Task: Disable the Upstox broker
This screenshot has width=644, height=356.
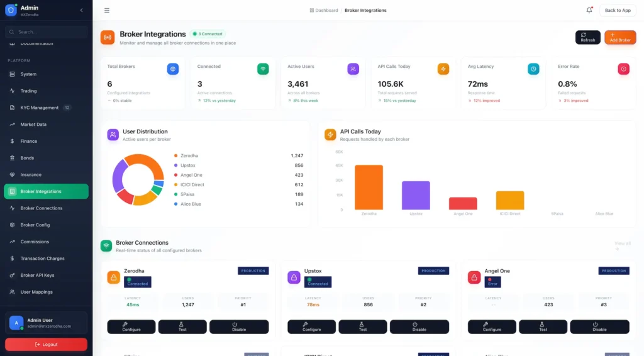Action: tap(419, 327)
